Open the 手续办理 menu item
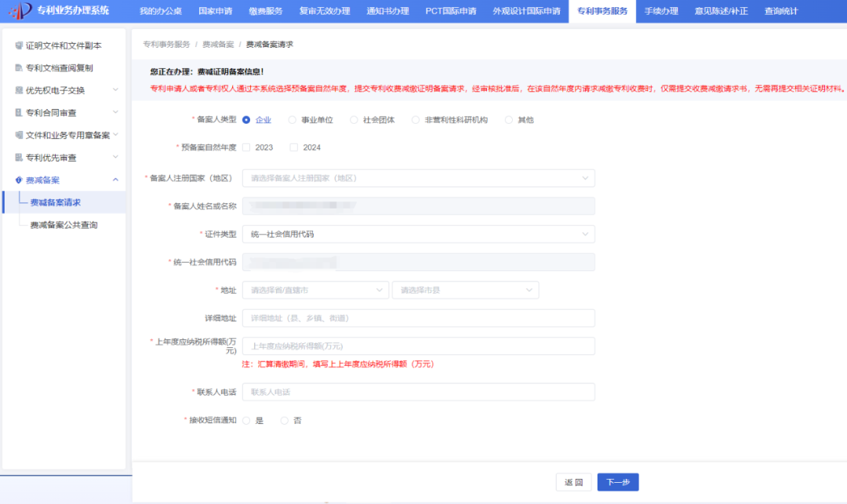Viewport: 847px width, 504px height. [x=661, y=11]
